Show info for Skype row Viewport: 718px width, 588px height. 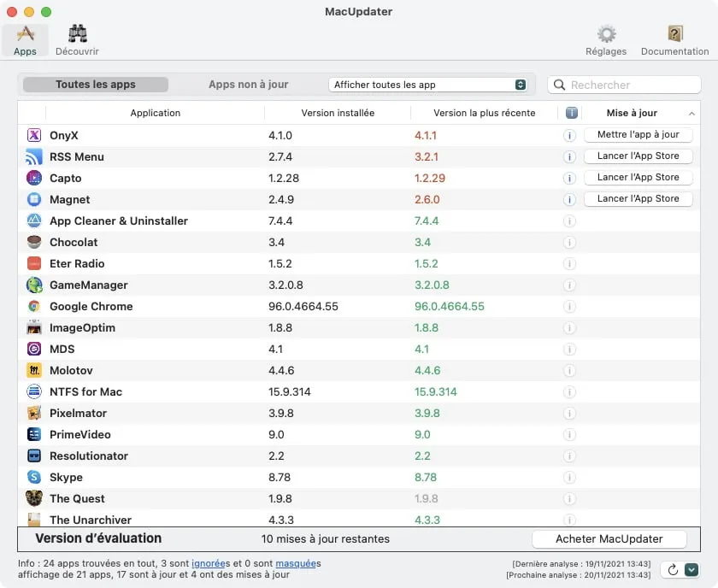[x=569, y=478]
